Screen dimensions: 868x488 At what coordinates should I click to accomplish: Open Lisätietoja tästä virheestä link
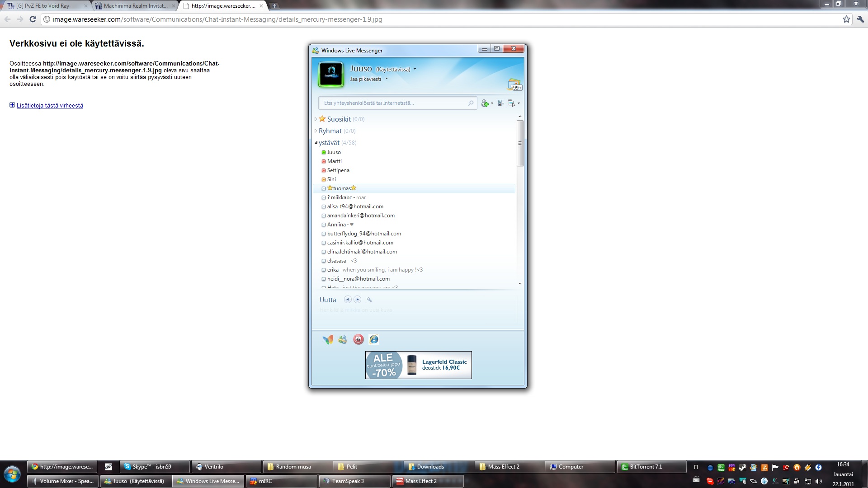50,105
